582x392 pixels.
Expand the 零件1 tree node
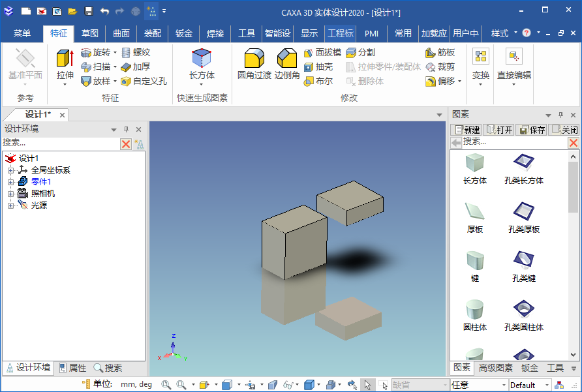click(x=10, y=182)
